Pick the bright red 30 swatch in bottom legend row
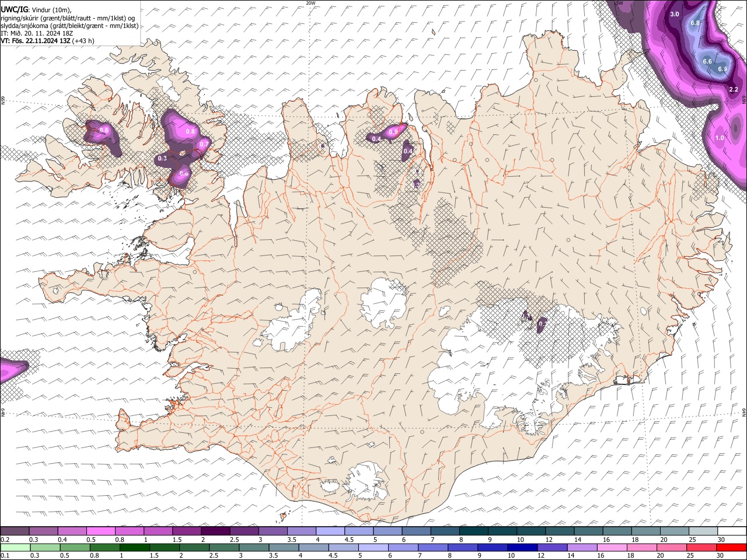 [x=731, y=548]
